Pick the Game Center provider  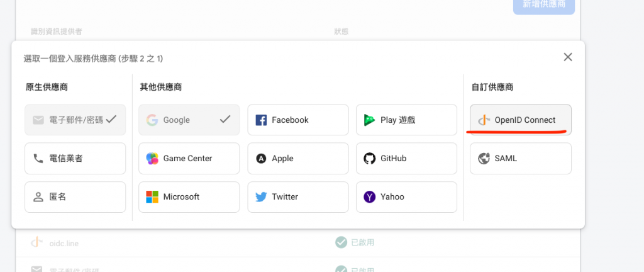[x=189, y=158]
